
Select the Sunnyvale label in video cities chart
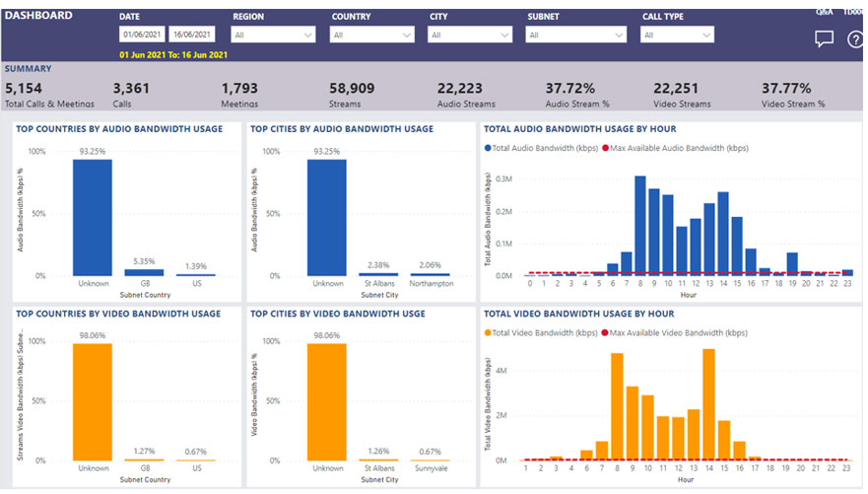[x=432, y=468]
